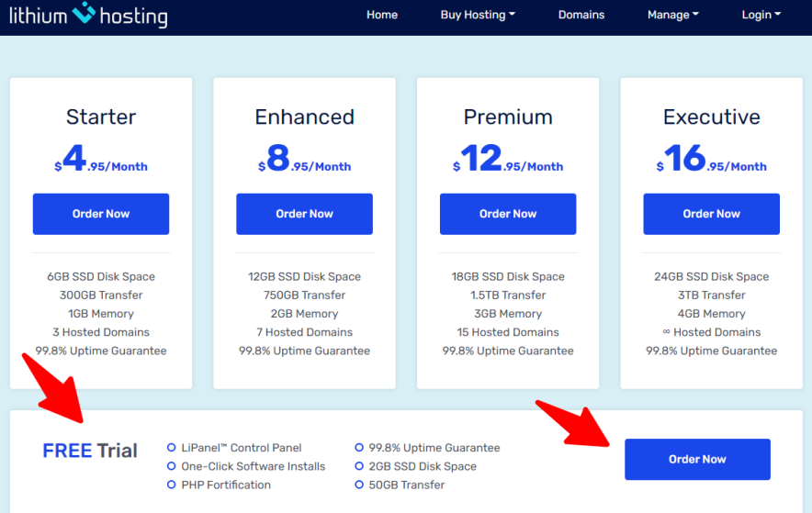Click the unlimited Hosted Domains text
The height and width of the screenshot is (513, 812).
click(712, 332)
